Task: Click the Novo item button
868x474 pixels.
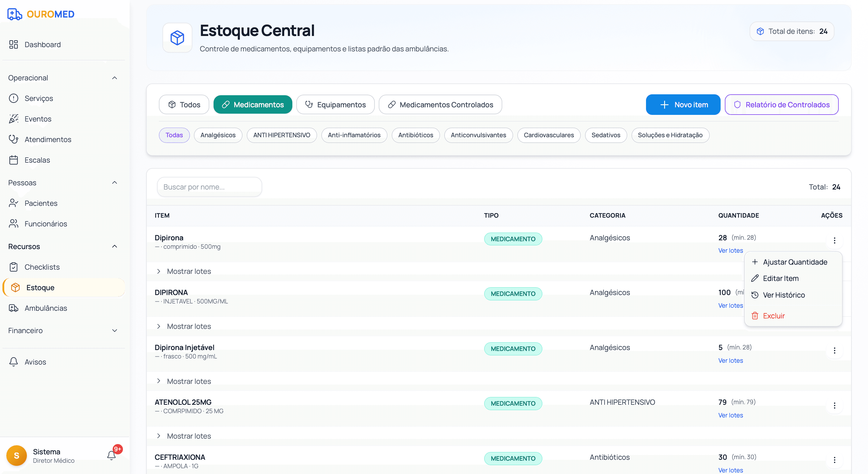Action: pos(683,105)
